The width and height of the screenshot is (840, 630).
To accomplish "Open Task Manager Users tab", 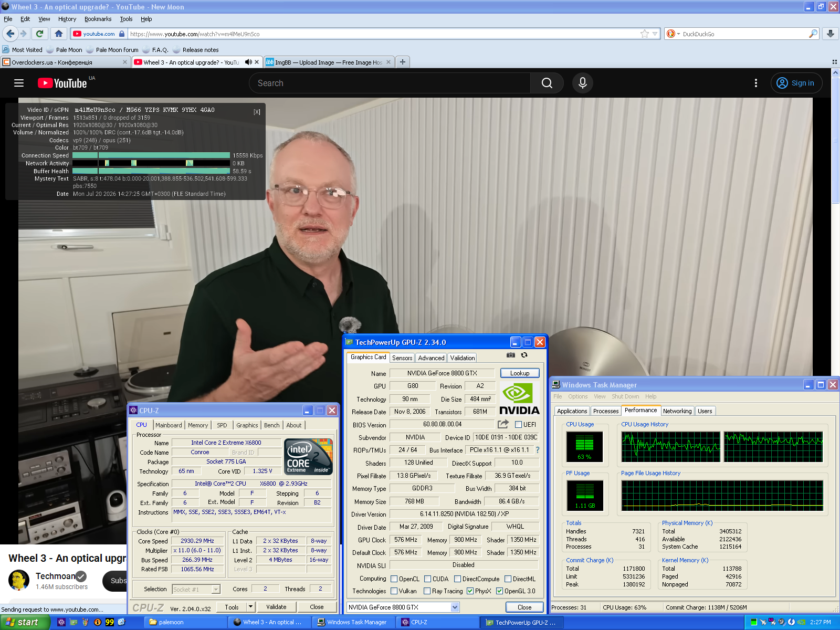I will pyautogui.click(x=705, y=411).
